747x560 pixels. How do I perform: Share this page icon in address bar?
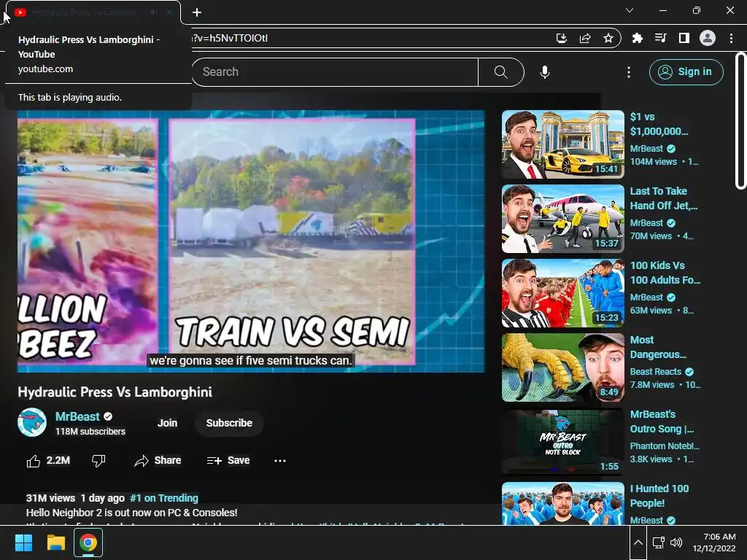[x=585, y=38]
